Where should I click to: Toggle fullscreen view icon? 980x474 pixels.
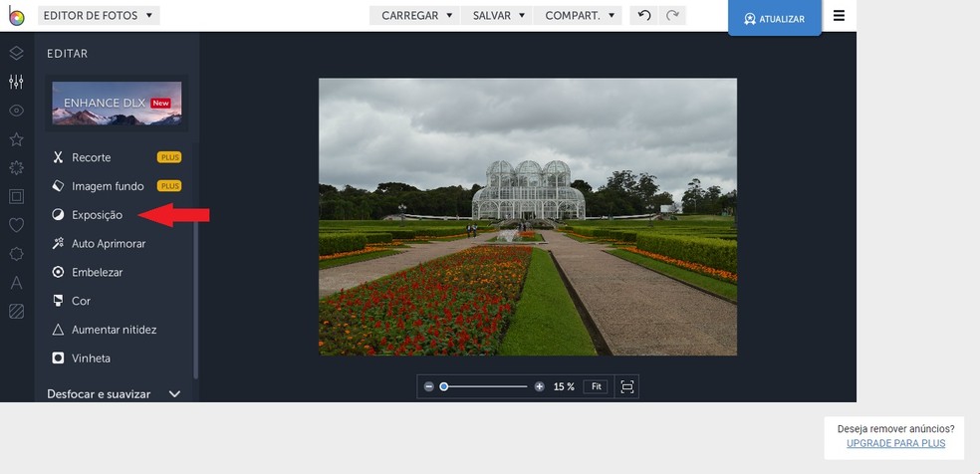[626, 386]
